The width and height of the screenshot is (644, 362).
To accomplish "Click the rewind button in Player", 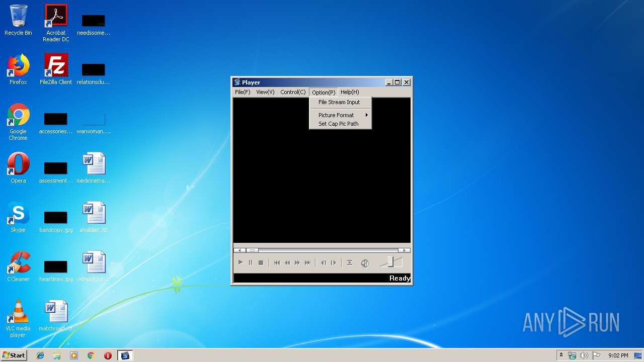I will point(287,262).
